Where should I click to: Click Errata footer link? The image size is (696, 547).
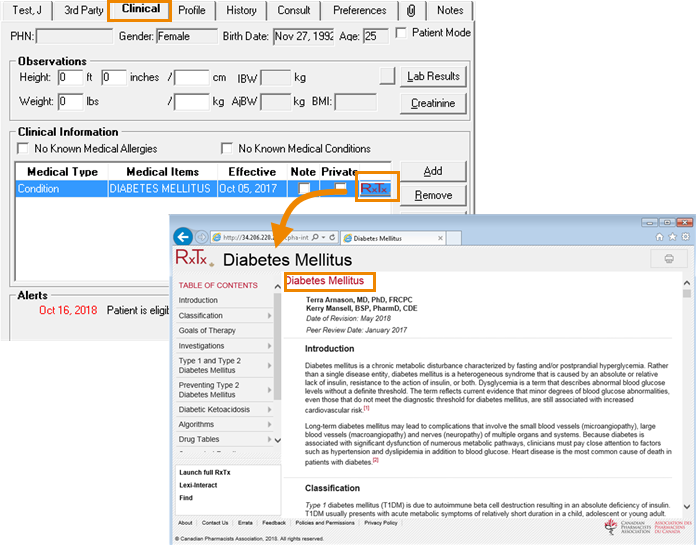click(x=245, y=523)
